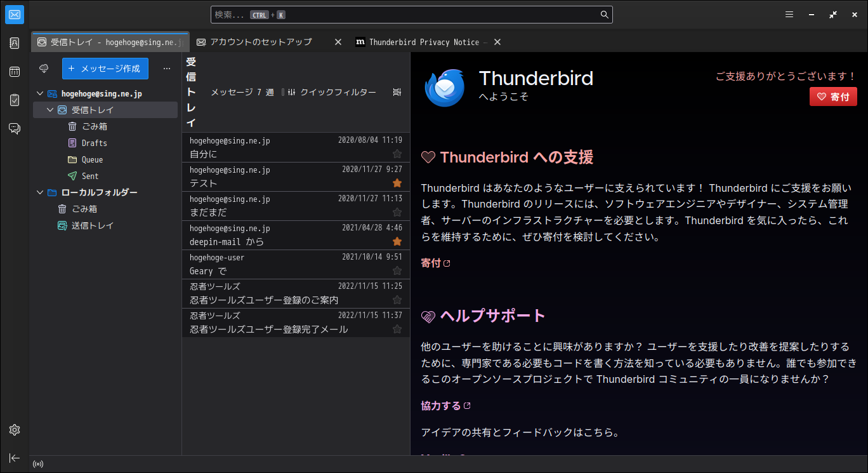
Task: Open the Mail space icon
Action: (x=15, y=14)
